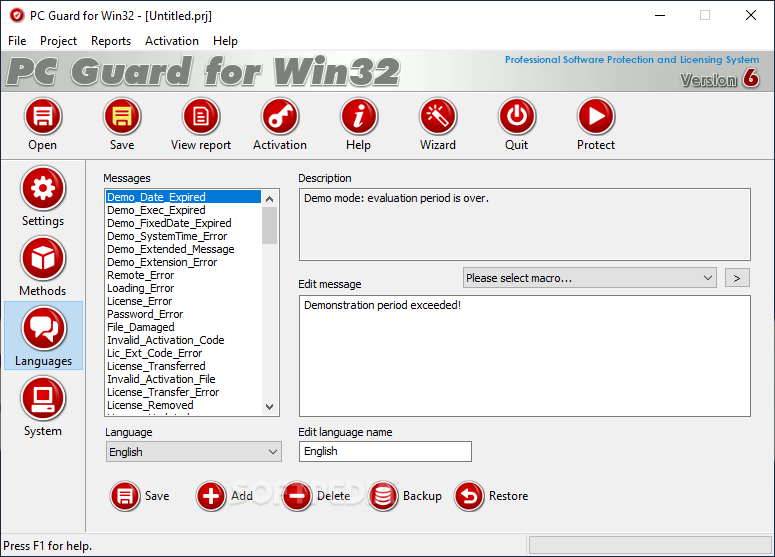Screen dimensions: 775x557
Task: Open Help via the info icon
Action: coord(359,117)
